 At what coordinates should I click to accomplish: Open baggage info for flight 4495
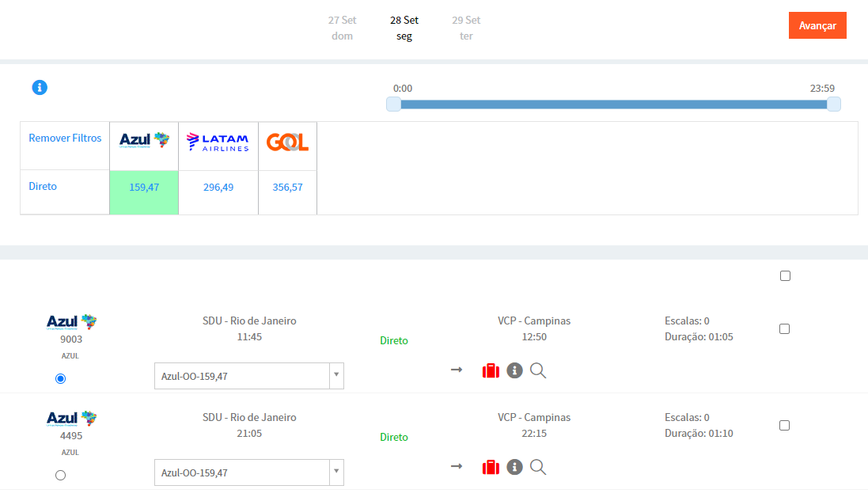pos(491,467)
